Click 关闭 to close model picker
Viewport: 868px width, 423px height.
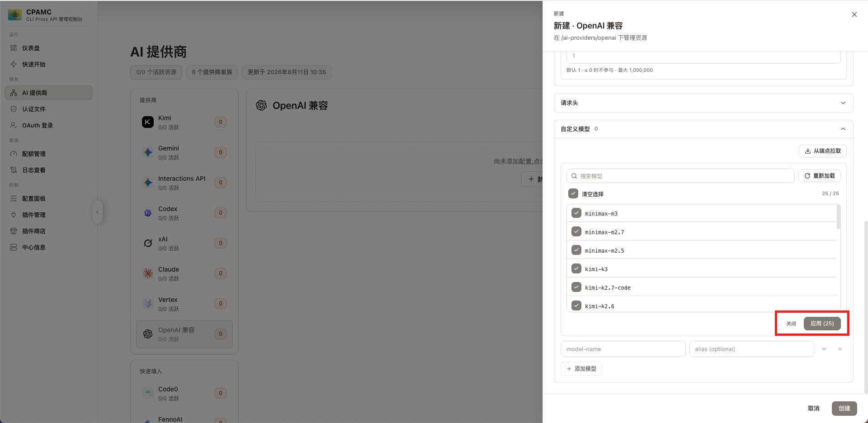tap(791, 324)
